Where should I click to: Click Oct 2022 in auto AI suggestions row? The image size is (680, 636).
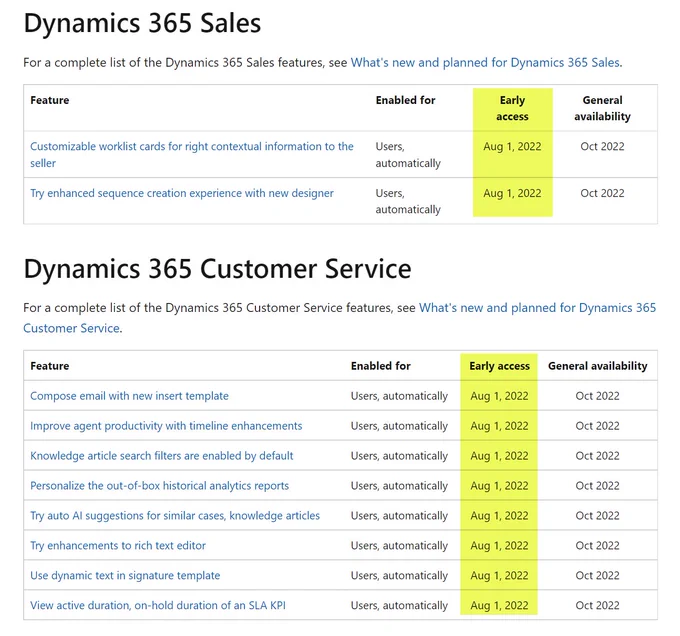pyautogui.click(x=598, y=515)
